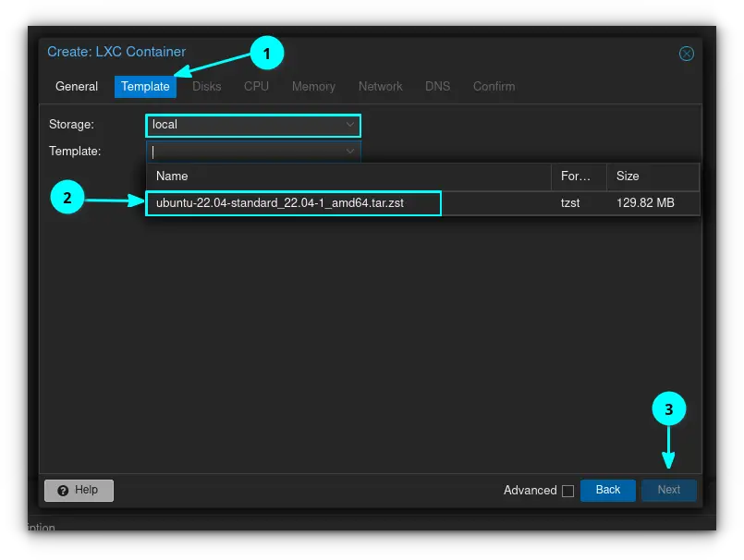The width and height of the screenshot is (744, 560).
Task: Click the Help button question mark icon
Action: point(63,491)
